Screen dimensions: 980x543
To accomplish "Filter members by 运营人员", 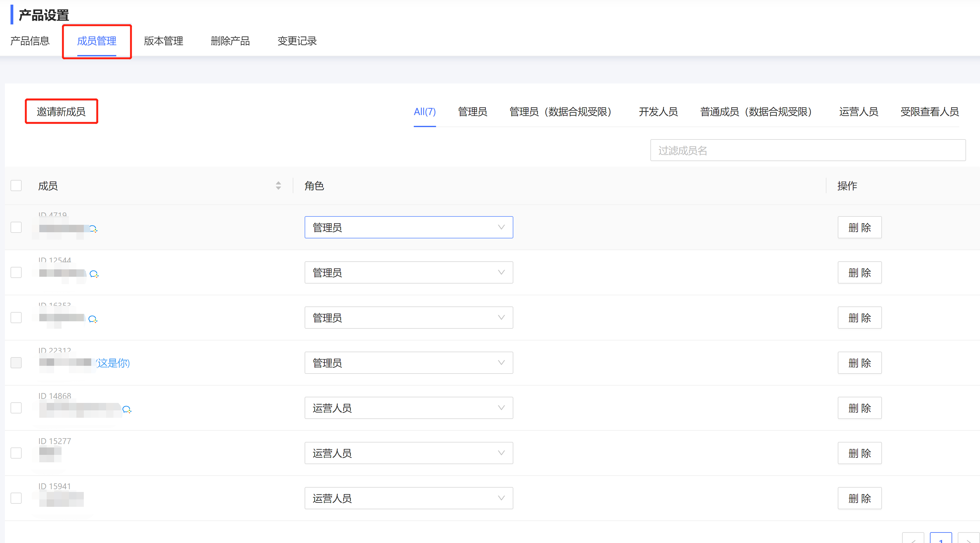I will coord(858,112).
